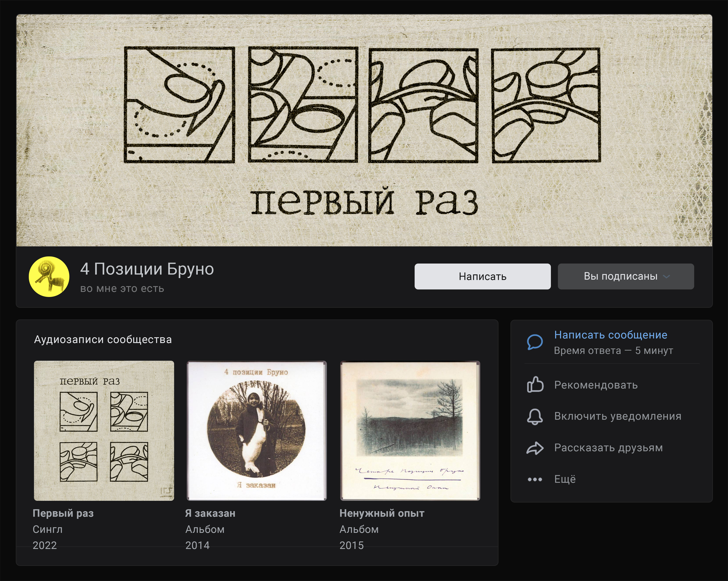The height and width of the screenshot is (581, 728).
Task: Expand the Вы подписаны dropdown chevron
Action: [666, 277]
